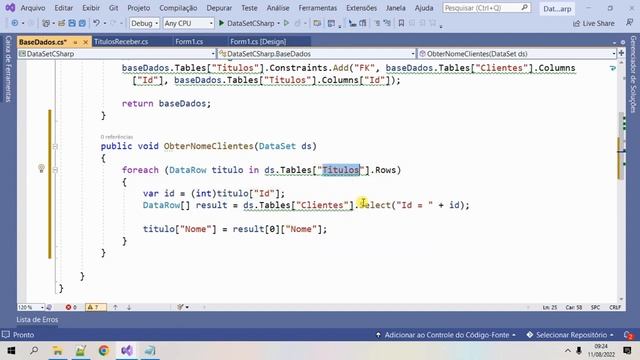Toggle the word wrap glyph at line end
Screen dimensions: 640x360
pos(612,68)
